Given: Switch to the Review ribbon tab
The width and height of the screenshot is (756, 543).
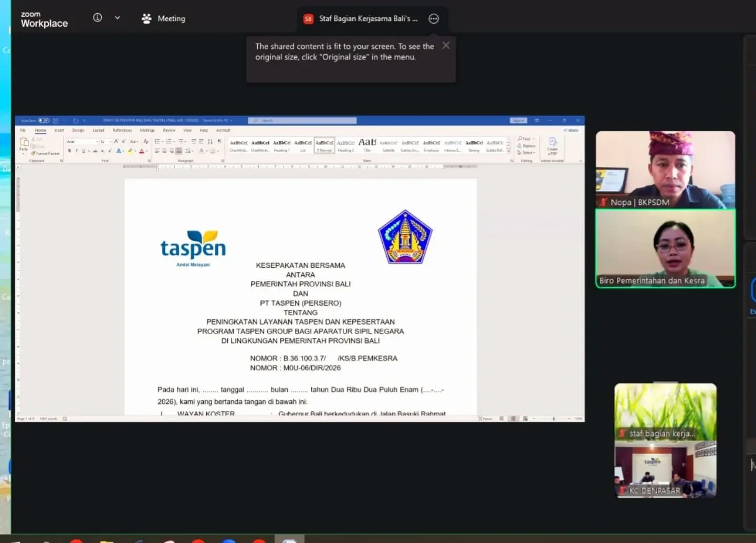Looking at the screenshot, I should click(169, 130).
